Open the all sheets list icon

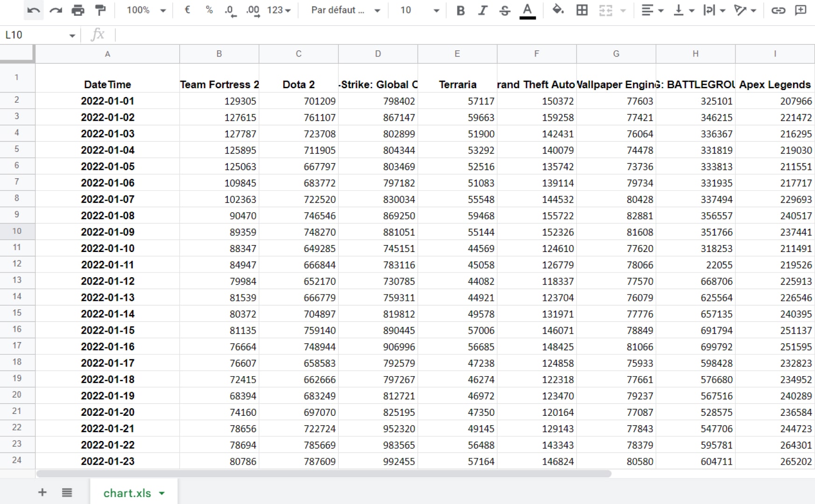67,492
